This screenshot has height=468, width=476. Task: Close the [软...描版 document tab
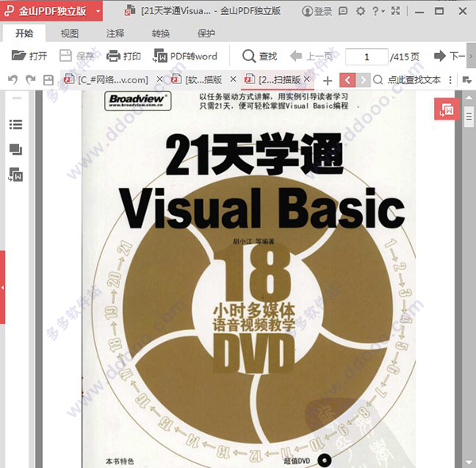233,79
